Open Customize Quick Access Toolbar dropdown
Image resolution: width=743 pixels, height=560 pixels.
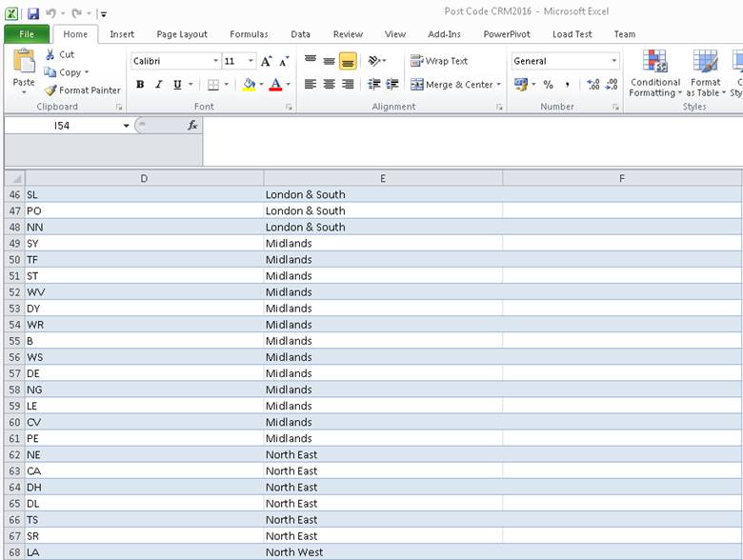click(103, 14)
